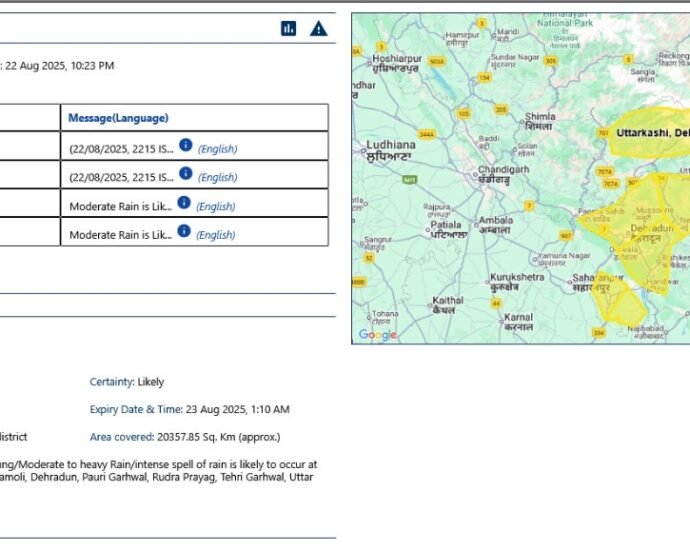Show info for third Moderate Rain message
This screenshot has height=550, width=690.
(183, 203)
